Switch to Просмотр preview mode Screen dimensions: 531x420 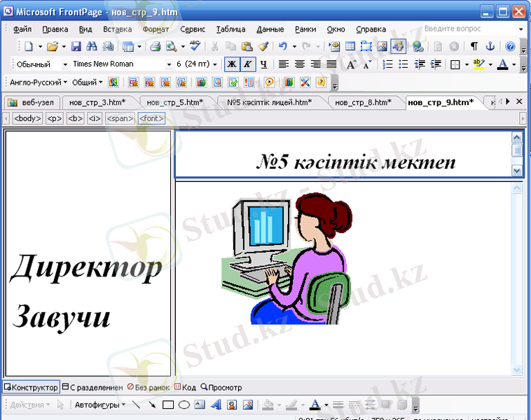221,388
